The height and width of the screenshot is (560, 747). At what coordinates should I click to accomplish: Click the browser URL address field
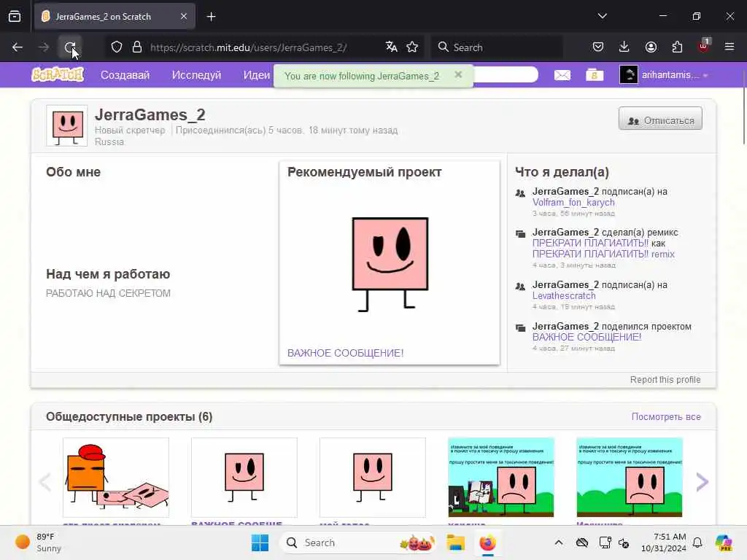263,47
